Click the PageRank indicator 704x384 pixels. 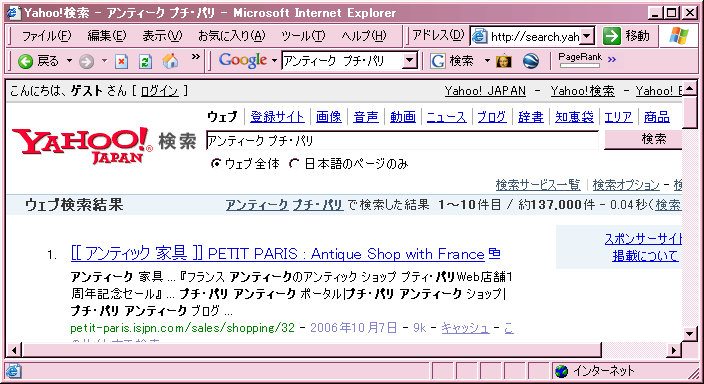(580, 60)
